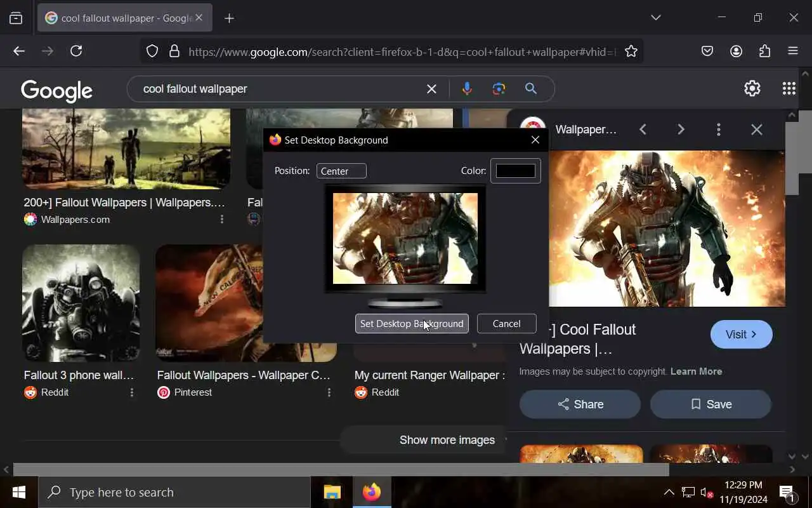Bookmark this page with star icon
Screen dimensions: 812x508
[631, 51]
